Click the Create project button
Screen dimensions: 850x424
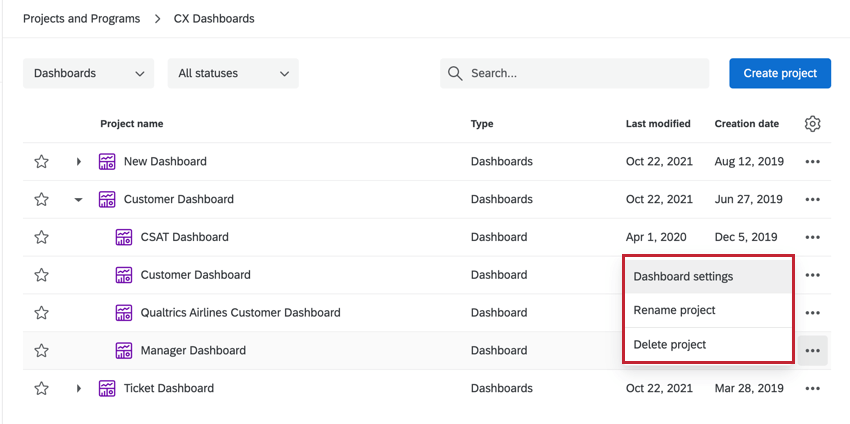pos(779,73)
